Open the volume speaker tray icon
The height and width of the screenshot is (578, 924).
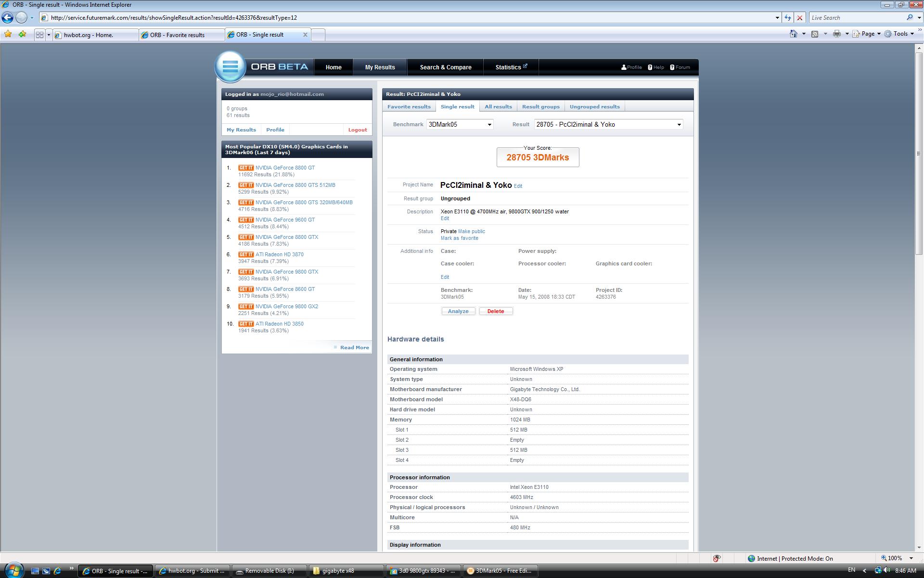pyautogui.click(x=887, y=570)
